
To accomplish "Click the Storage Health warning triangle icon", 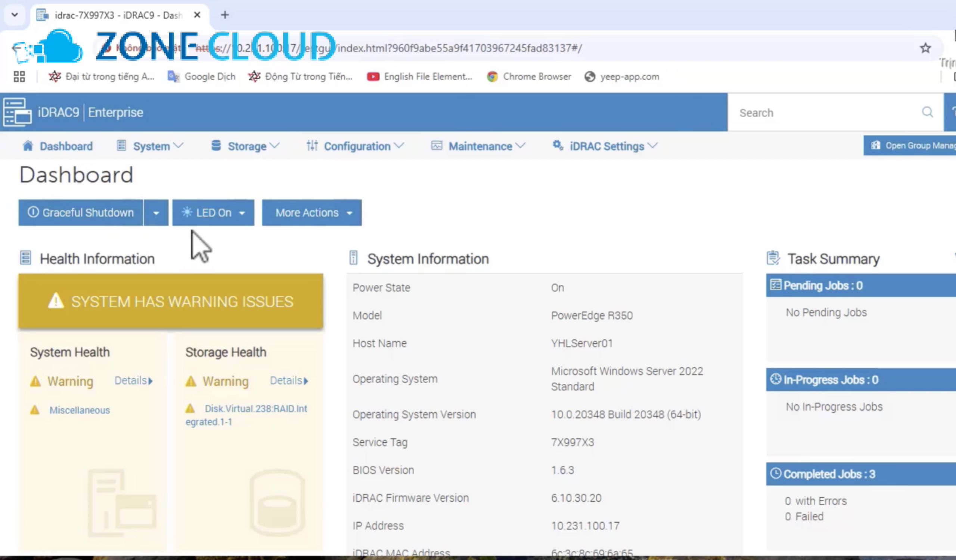I will pos(191,381).
